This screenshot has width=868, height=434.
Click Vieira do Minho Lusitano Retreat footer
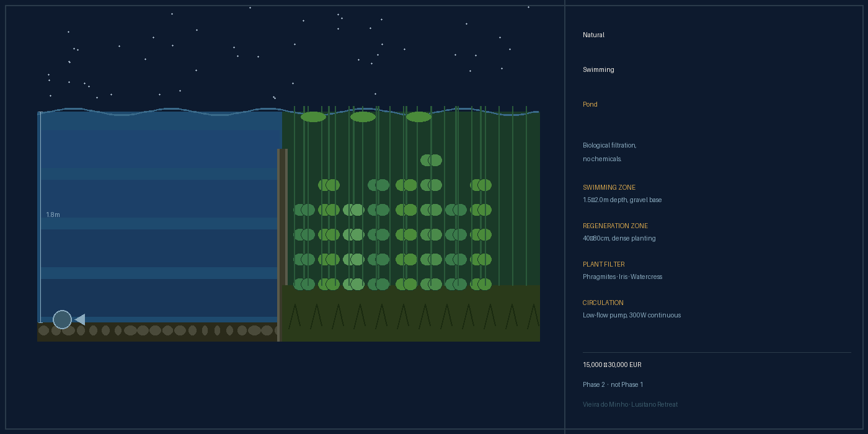pyautogui.click(x=630, y=404)
